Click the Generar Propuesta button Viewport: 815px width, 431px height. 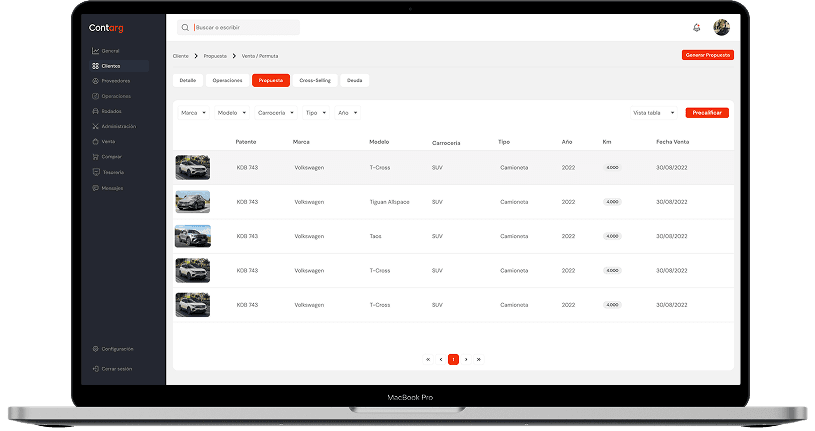click(x=708, y=55)
